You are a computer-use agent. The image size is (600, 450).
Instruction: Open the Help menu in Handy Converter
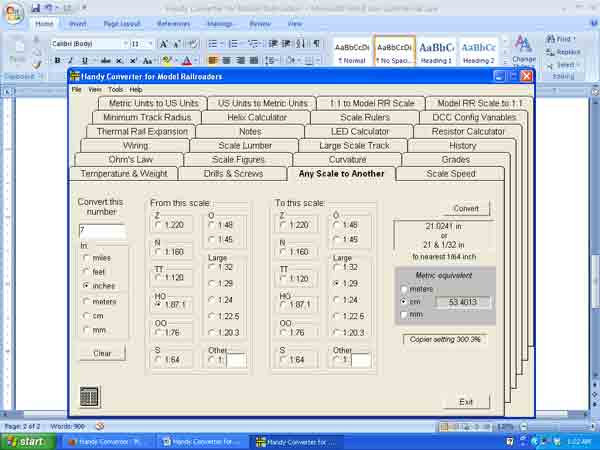(136, 90)
